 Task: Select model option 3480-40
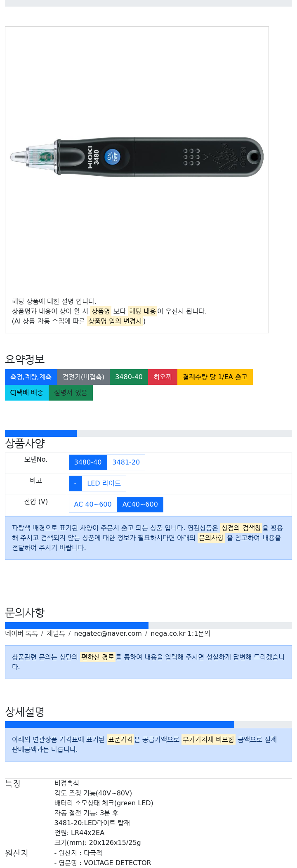point(88,462)
